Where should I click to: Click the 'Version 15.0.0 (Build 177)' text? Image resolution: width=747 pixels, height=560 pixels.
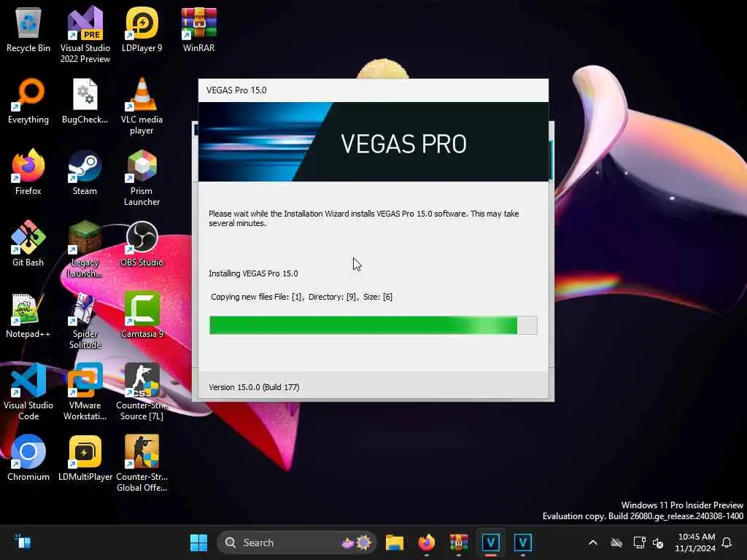(x=254, y=387)
